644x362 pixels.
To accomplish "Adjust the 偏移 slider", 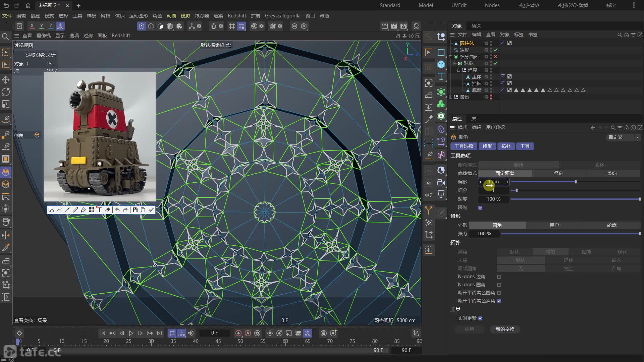I will point(575,182).
